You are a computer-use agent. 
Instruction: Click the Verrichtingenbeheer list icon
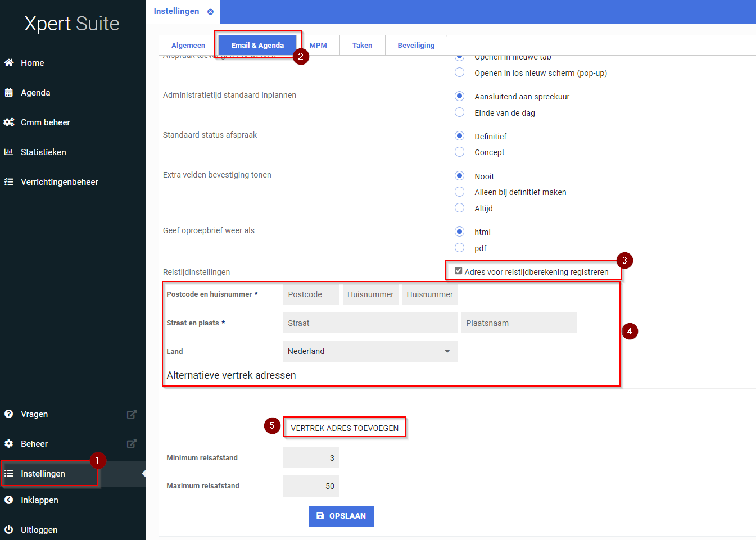(9, 182)
